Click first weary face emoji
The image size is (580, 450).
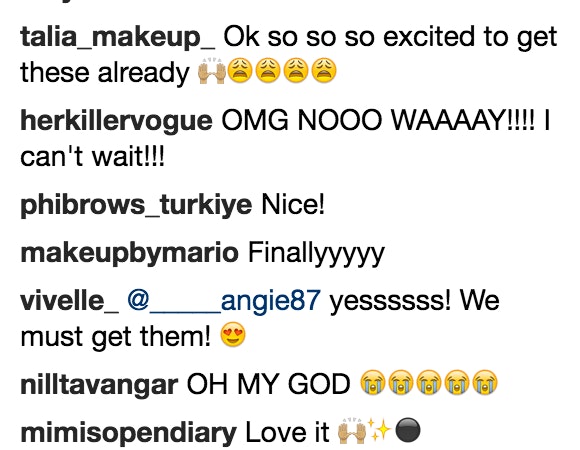pyautogui.click(x=240, y=70)
